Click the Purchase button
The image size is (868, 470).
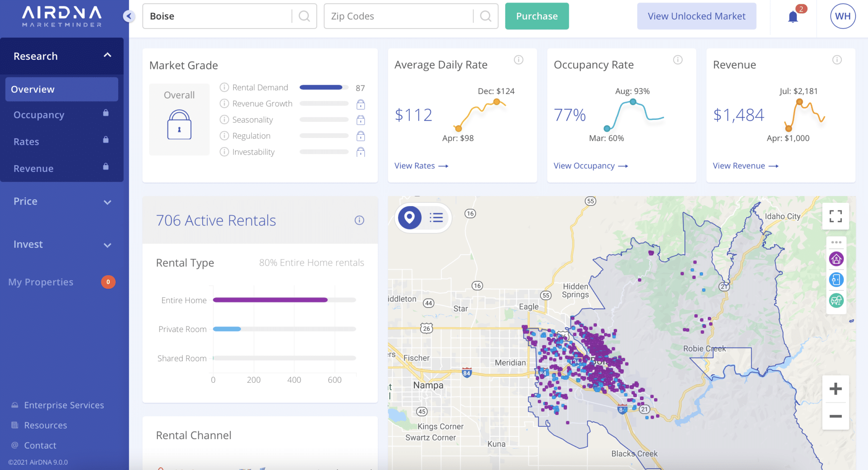click(x=537, y=16)
